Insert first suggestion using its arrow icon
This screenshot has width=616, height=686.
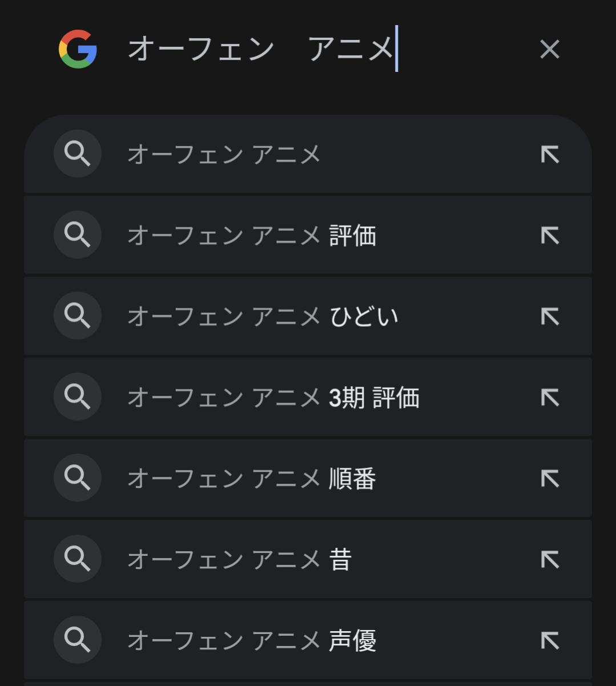click(550, 154)
